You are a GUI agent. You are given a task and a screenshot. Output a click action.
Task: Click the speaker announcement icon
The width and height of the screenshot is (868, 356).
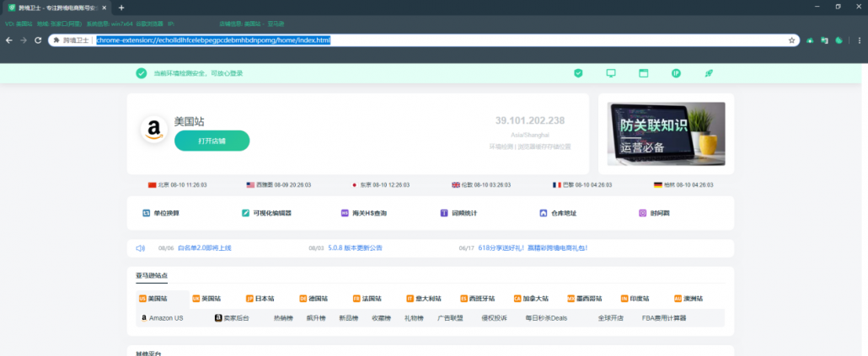tap(141, 248)
